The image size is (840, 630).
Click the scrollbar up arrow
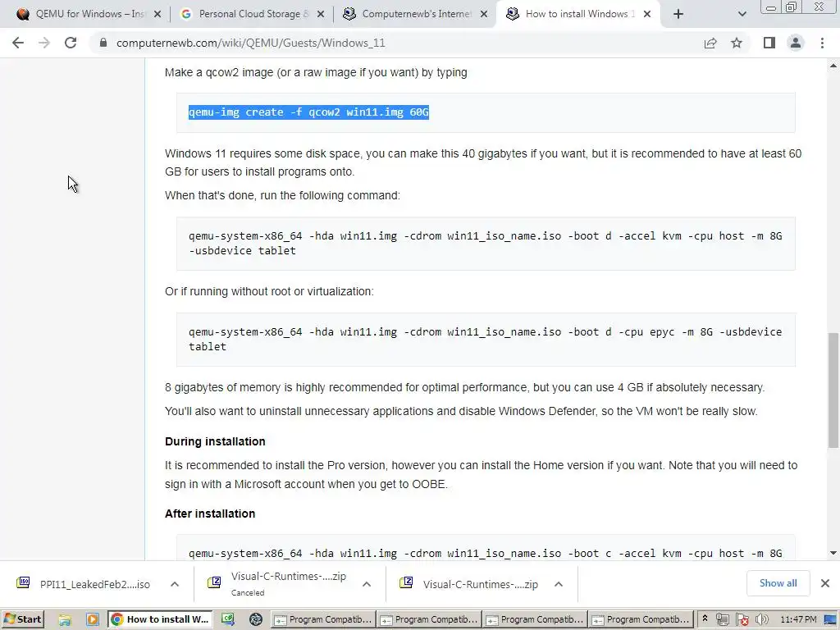click(833, 66)
